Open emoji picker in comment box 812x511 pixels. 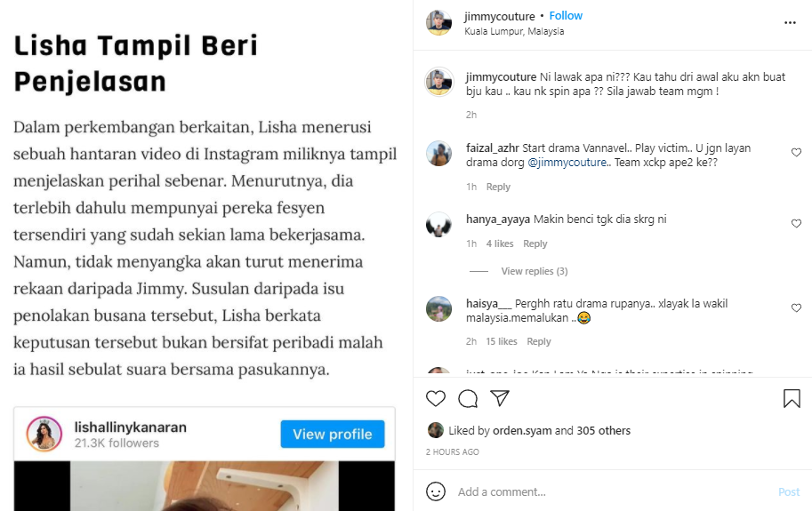coord(436,491)
